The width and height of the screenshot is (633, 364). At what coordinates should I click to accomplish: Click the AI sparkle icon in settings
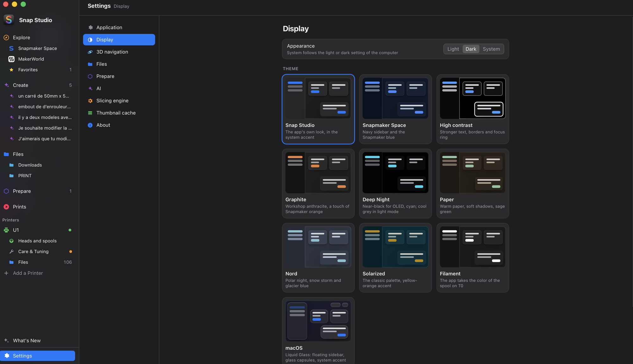90,89
